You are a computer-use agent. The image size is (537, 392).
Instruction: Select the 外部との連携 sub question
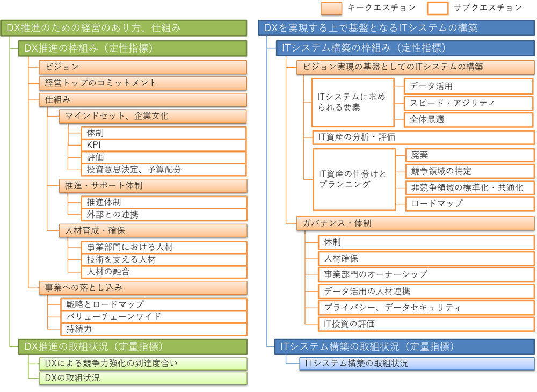(x=164, y=215)
